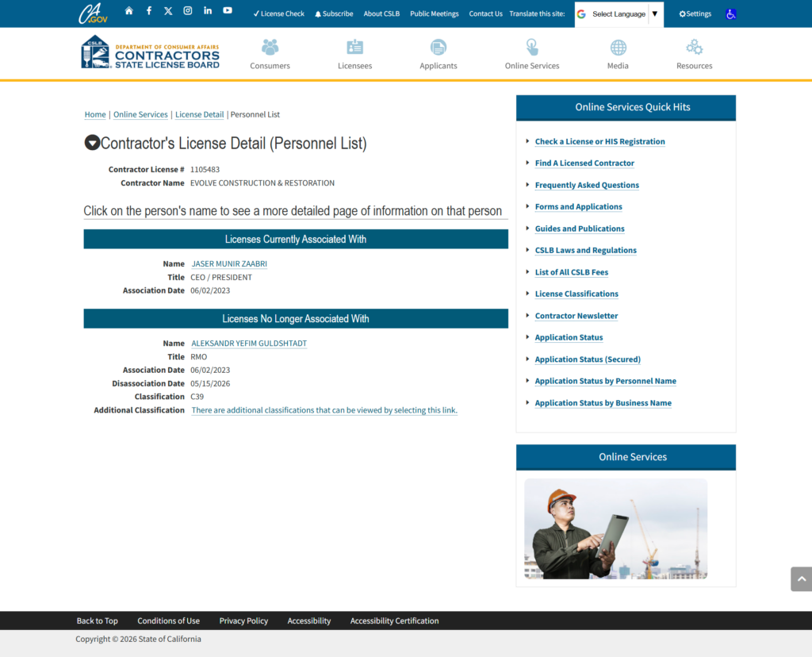812x657 pixels.
Task: Click the CA.gov logo
Action: tap(93, 13)
